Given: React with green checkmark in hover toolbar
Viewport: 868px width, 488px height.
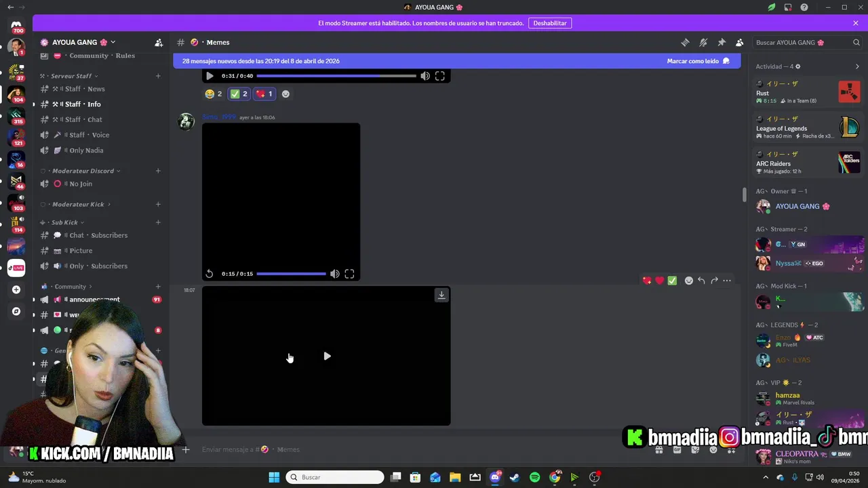Looking at the screenshot, I should [x=672, y=281].
